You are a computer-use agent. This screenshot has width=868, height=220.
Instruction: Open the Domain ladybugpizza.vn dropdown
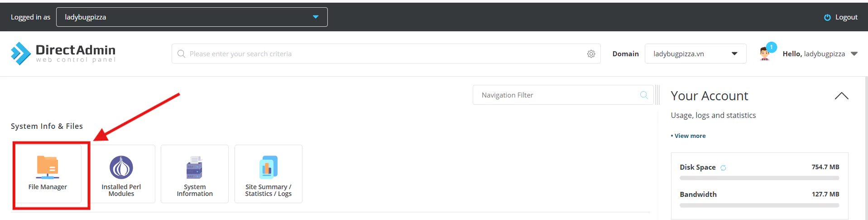pos(695,54)
